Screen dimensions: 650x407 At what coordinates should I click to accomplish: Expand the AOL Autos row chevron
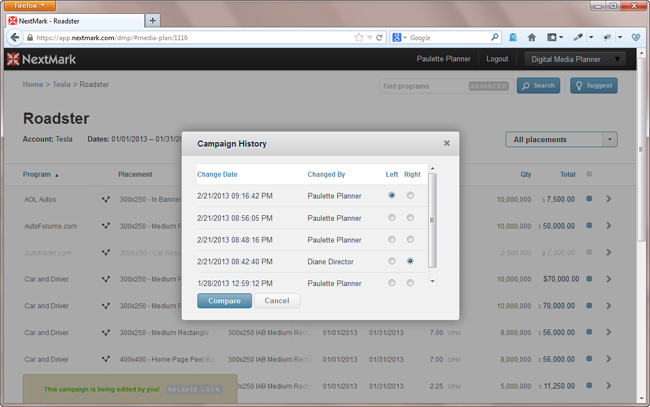pyautogui.click(x=609, y=199)
